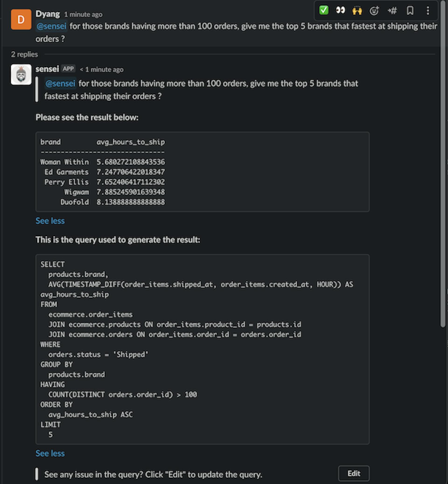Click the @sensei mention in Dyang's message

(51, 26)
